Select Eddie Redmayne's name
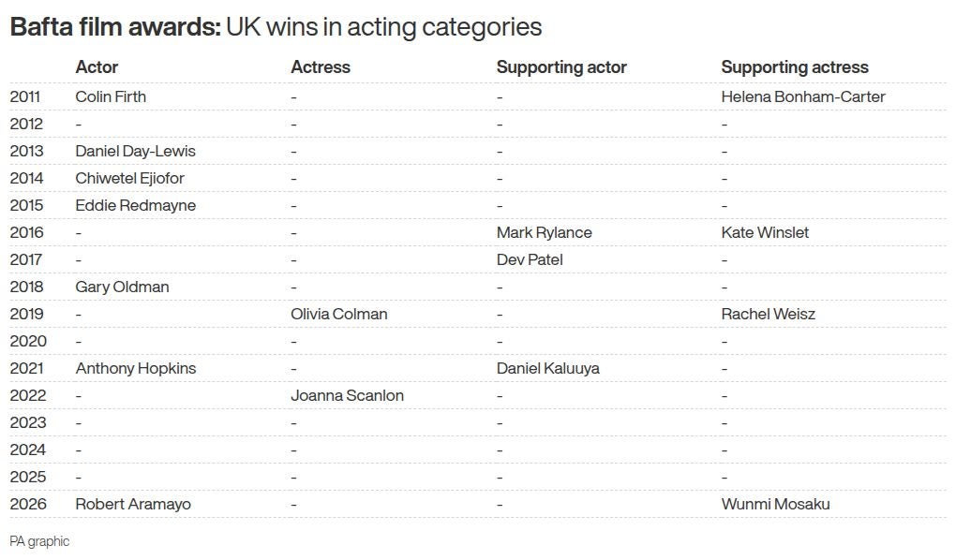Viewport: 956px width, 560px height. click(135, 205)
